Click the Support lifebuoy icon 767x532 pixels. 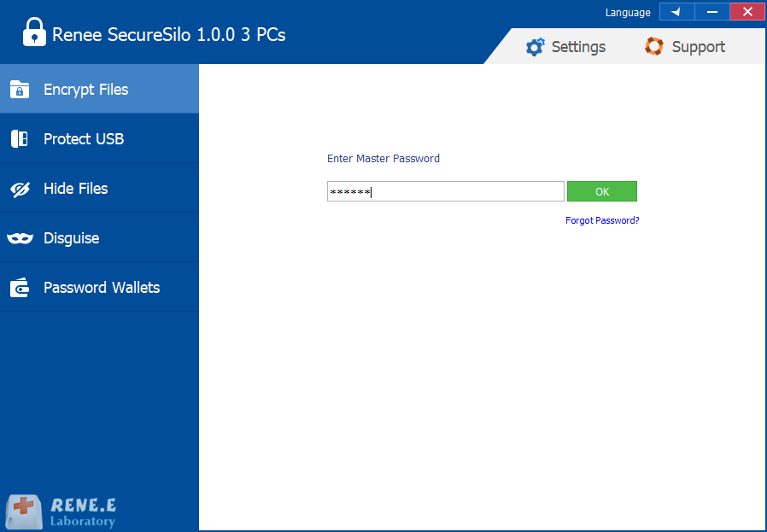pyautogui.click(x=654, y=47)
